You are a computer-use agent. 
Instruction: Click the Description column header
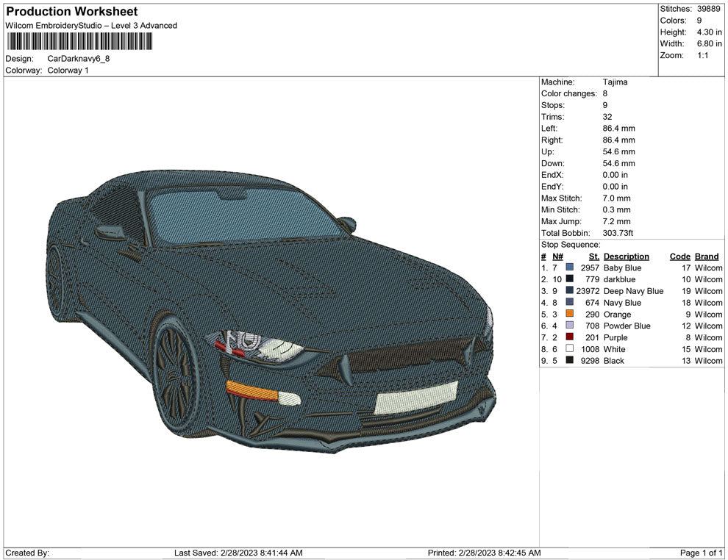coord(626,256)
